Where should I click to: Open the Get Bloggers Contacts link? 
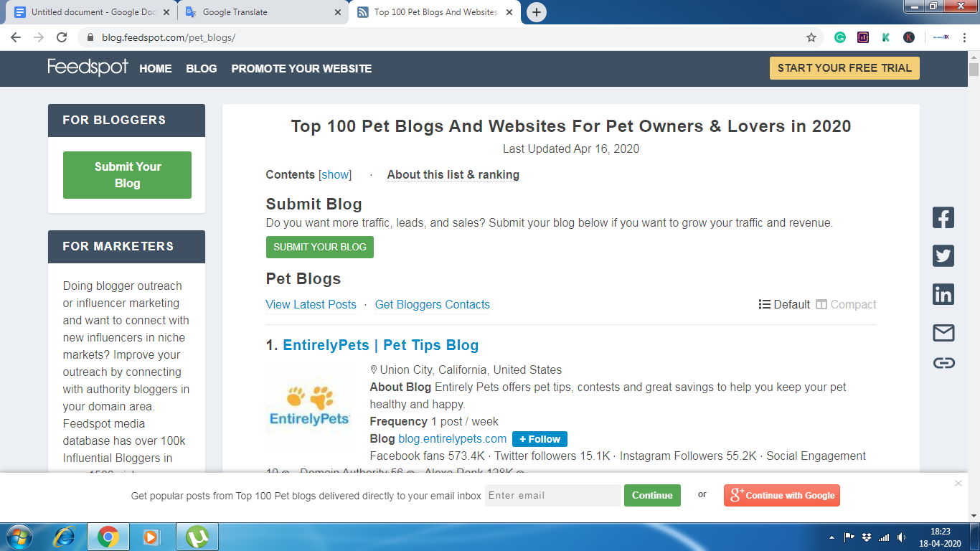click(x=433, y=304)
